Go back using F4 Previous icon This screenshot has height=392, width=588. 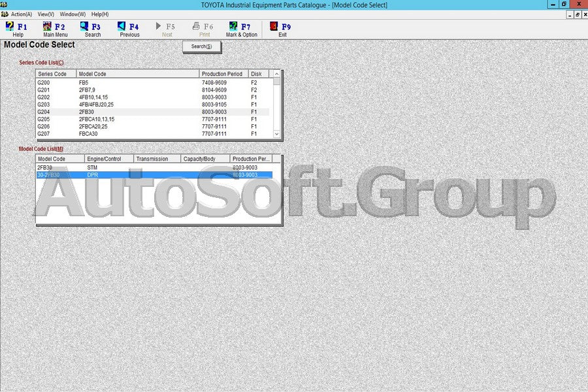[122, 27]
